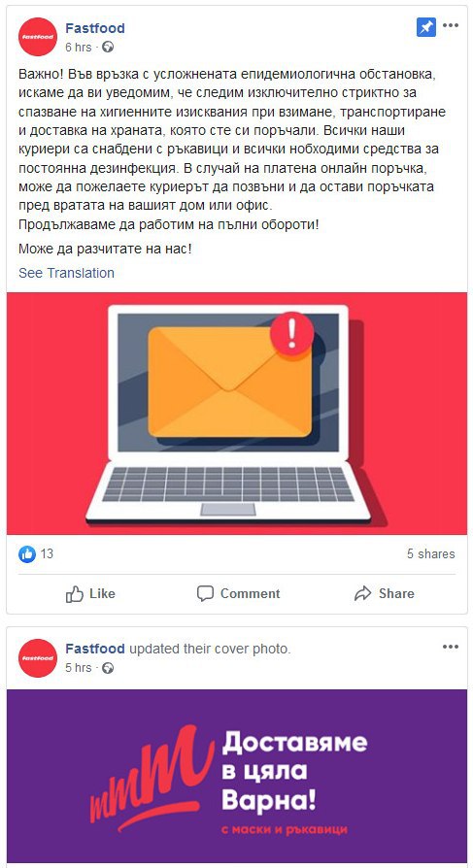Open the laptop with envelope post image
The height and width of the screenshot is (868, 473).
[x=237, y=413]
